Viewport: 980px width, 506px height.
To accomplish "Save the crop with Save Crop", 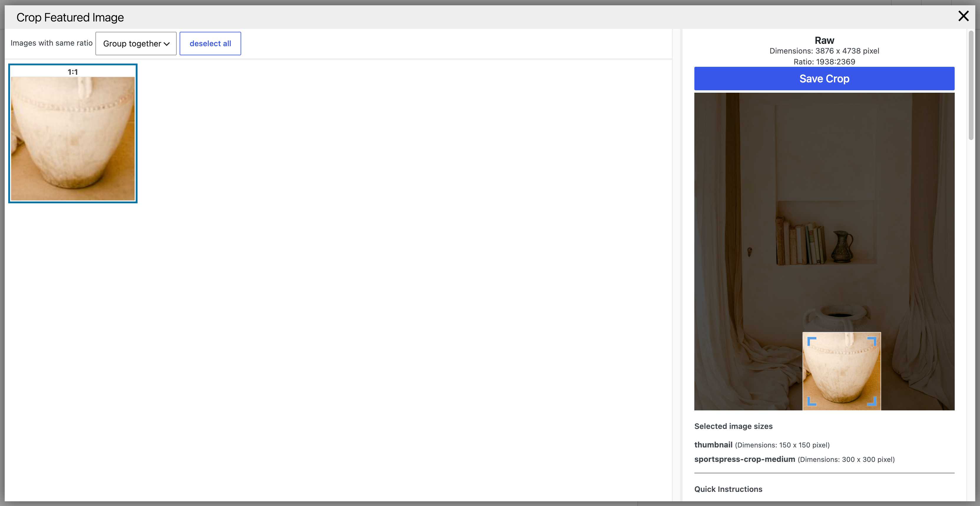I will pyautogui.click(x=824, y=79).
